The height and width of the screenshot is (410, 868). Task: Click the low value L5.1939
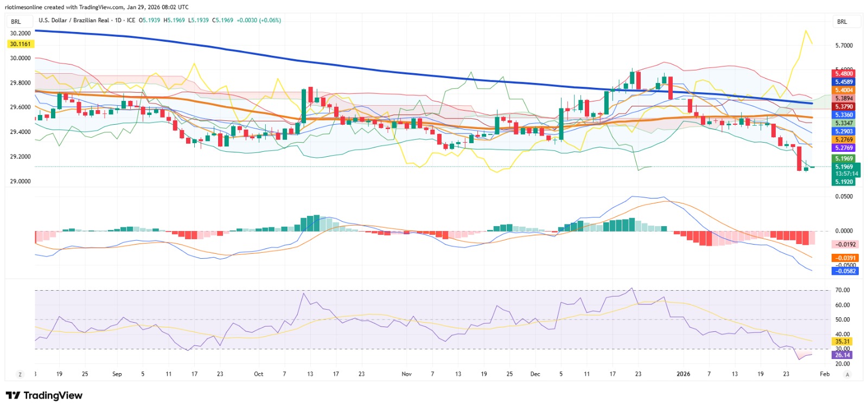[x=199, y=20]
